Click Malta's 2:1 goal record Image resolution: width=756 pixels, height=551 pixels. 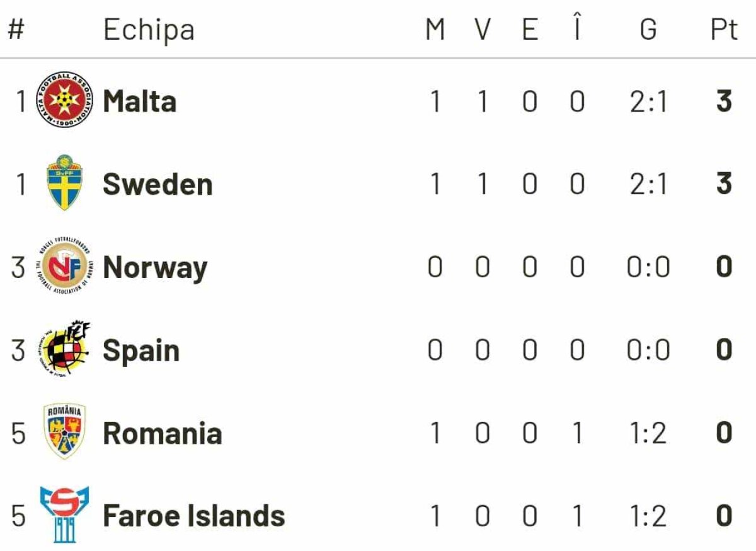pos(648,101)
